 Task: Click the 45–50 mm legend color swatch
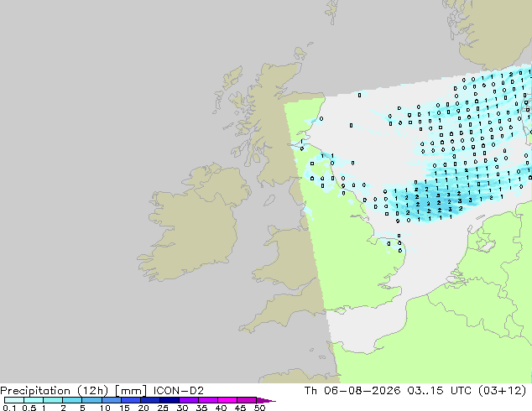[247, 400]
